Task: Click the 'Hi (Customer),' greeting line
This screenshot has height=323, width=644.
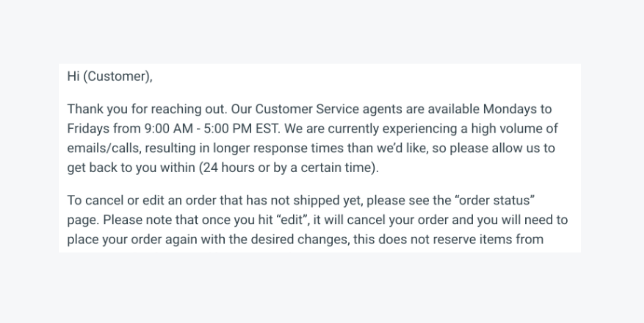Action: [x=110, y=76]
